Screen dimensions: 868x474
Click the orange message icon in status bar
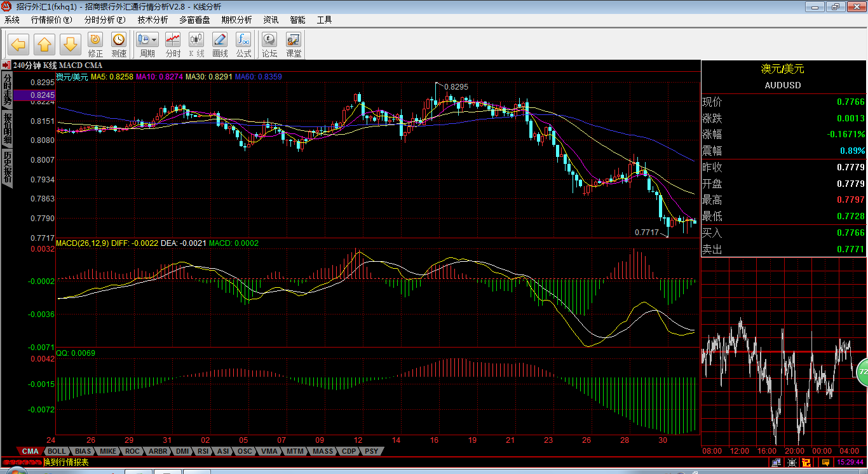tap(825, 463)
